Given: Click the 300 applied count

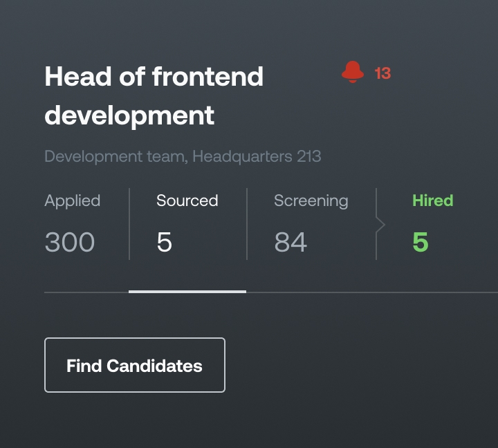Looking at the screenshot, I should 70,243.
